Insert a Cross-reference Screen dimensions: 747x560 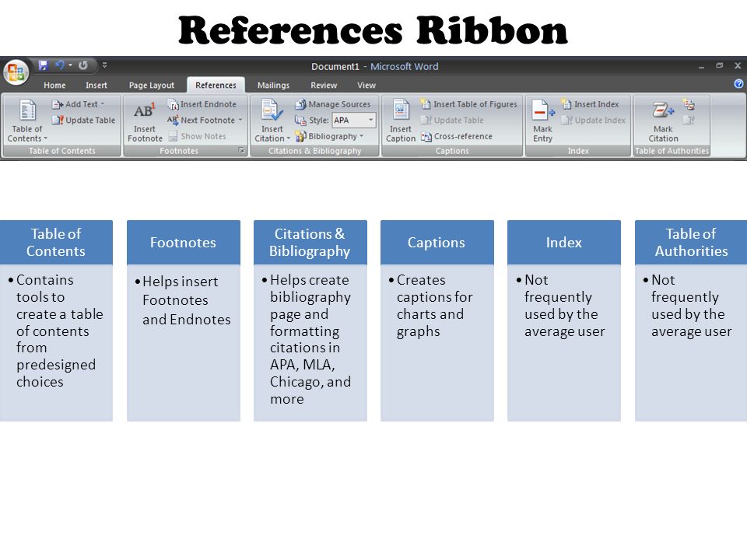pos(457,136)
